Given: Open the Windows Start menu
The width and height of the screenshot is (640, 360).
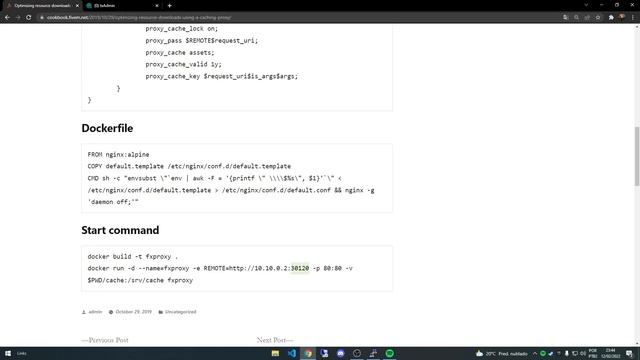Looking at the screenshot, I should point(8,353).
